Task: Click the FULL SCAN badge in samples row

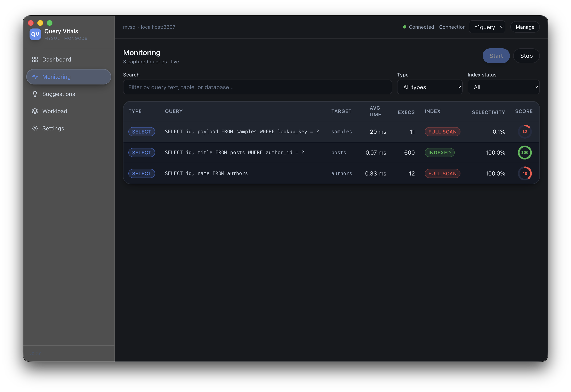Action: 442,132
